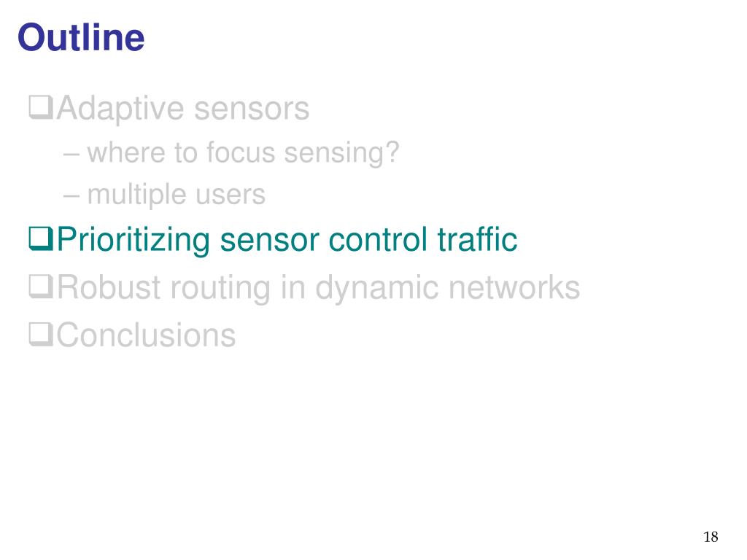This screenshot has width=747, height=560.
Task: Click the word 'traffic' in teal line
Action: (x=477, y=238)
